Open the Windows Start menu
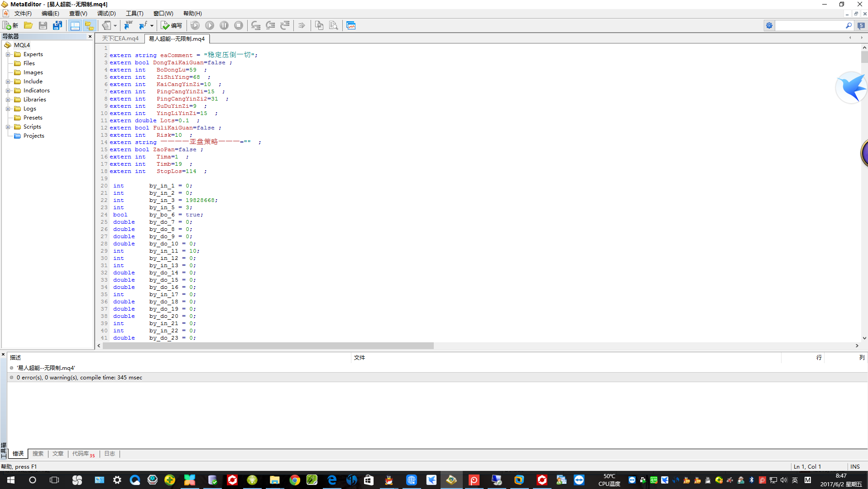The image size is (868, 489). click(x=11, y=480)
